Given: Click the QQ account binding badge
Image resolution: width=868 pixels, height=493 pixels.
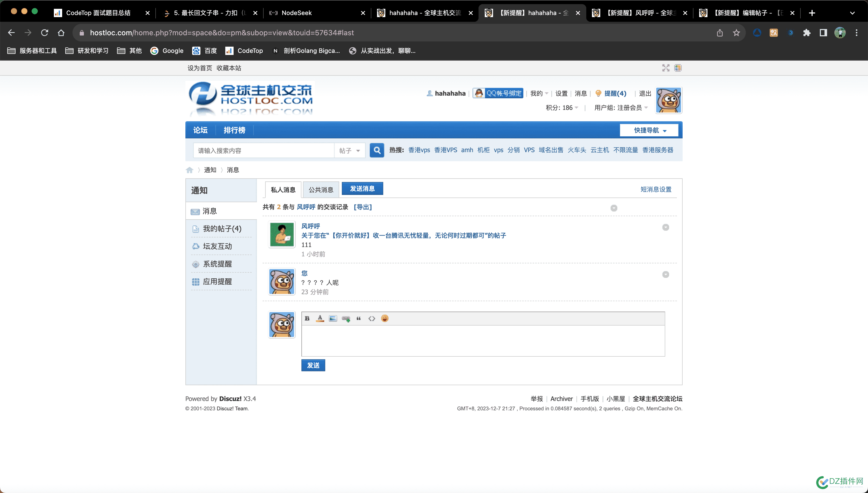Looking at the screenshot, I should coord(498,93).
